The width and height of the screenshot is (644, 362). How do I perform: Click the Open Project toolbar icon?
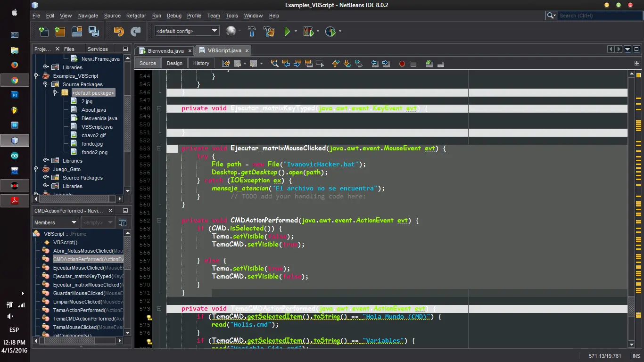pos(77,32)
